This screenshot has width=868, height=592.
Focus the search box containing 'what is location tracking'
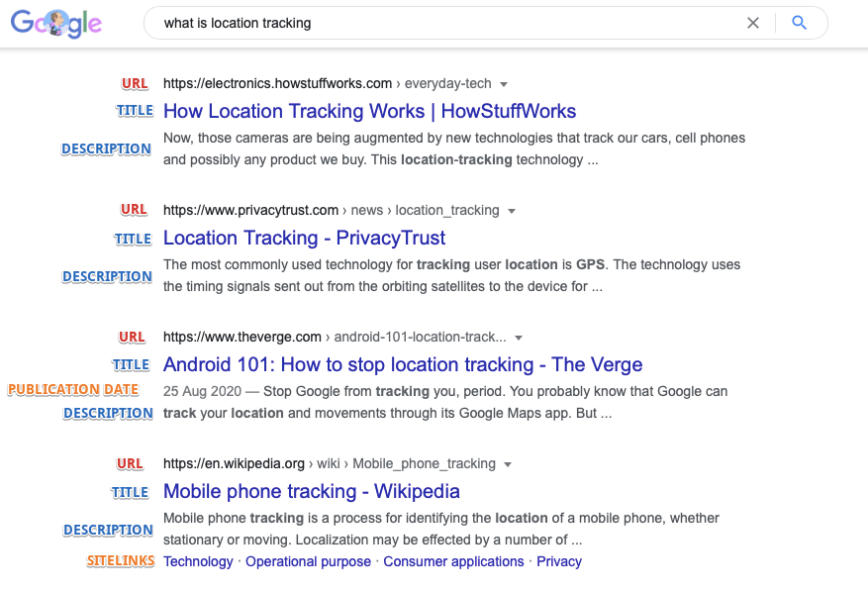click(x=442, y=23)
